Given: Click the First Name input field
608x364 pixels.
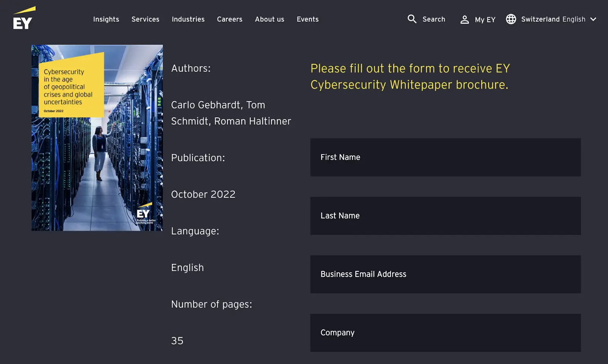Looking at the screenshot, I should (445, 157).
